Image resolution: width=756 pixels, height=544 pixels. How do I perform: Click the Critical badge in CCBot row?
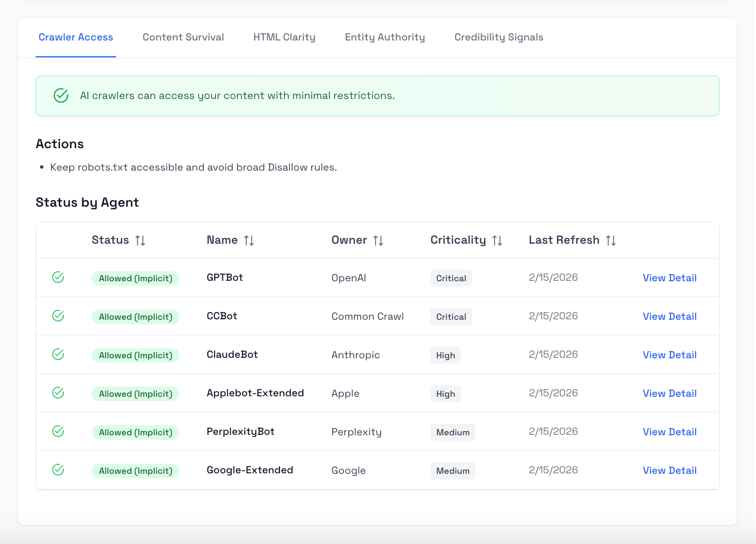[x=451, y=317]
